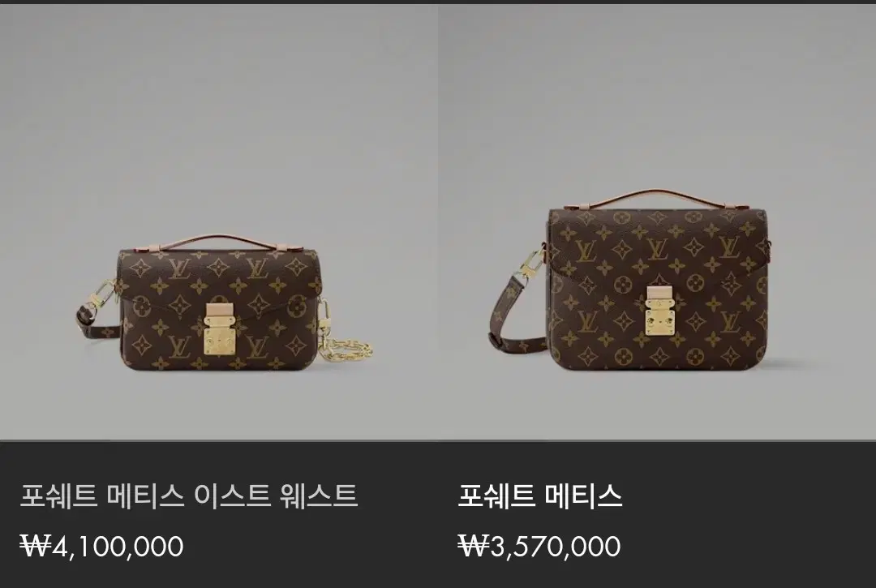876x588 pixels.
Task: Select the ₩4,100,000 price label
Action: 101,546
